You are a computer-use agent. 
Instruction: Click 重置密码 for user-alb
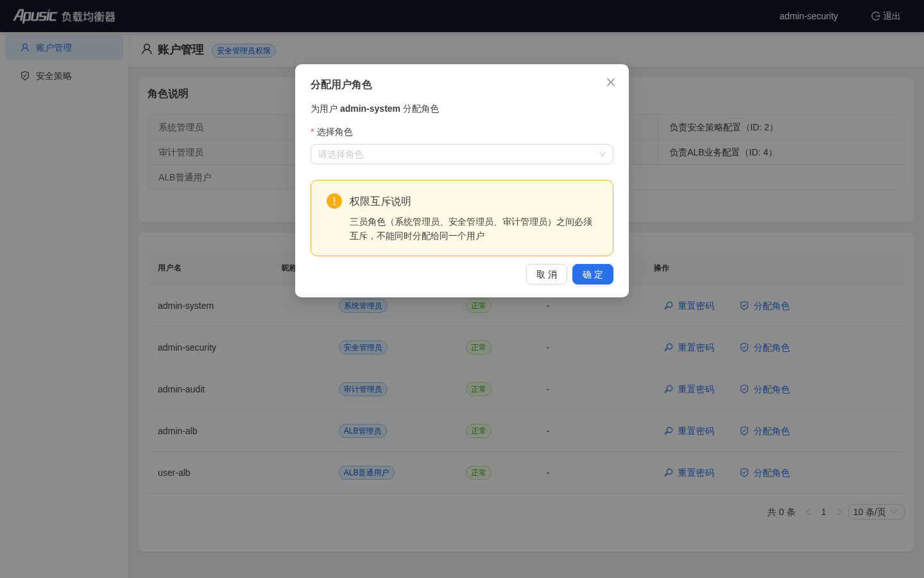pos(690,473)
